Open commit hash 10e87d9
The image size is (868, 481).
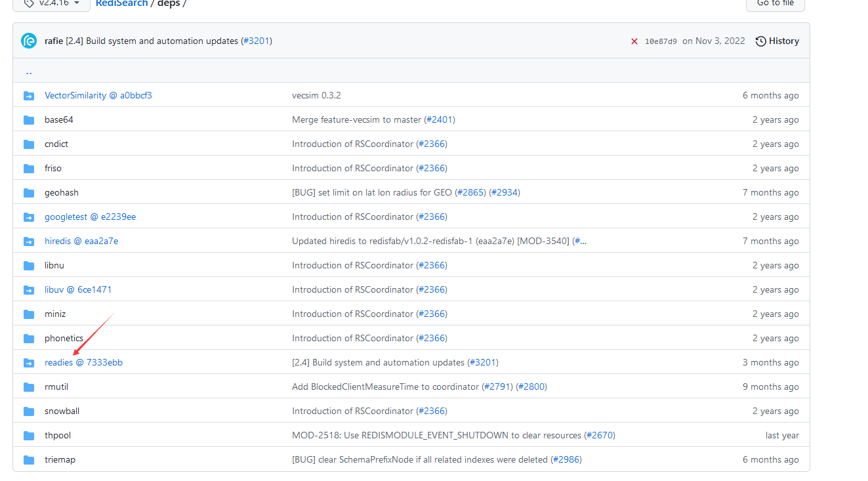tap(661, 41)
